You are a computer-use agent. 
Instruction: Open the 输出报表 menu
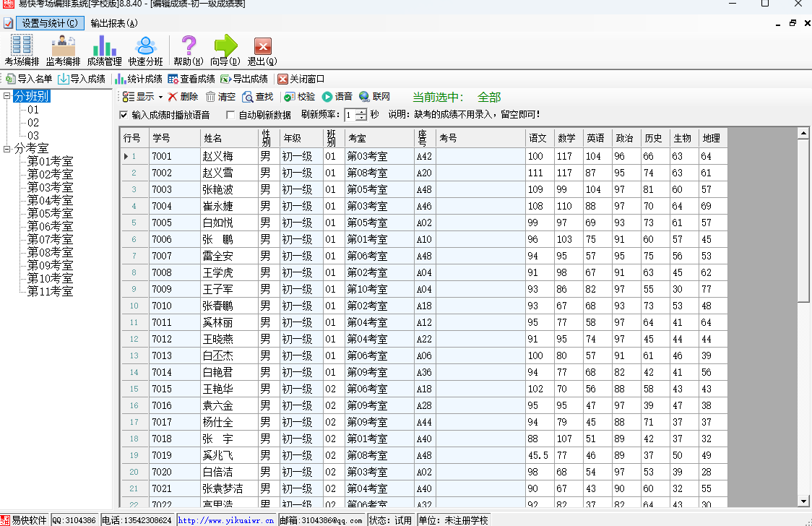(x=113, y=23)
